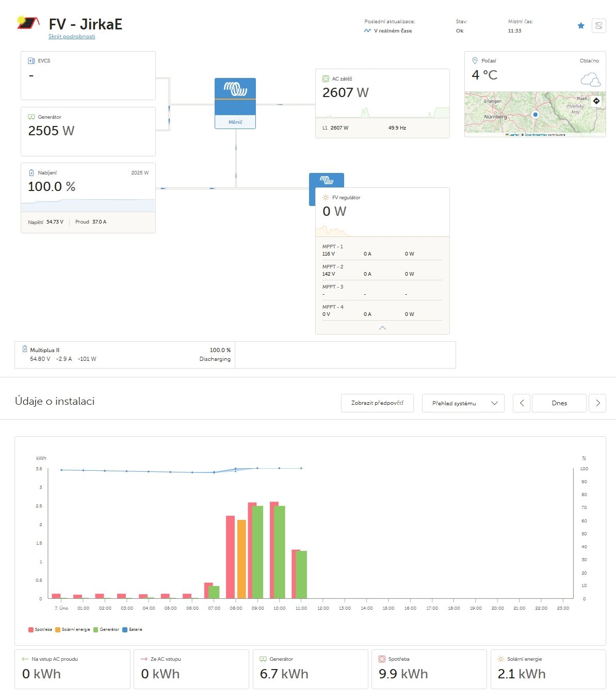
Task: Click the location marker on map
Action: point(536,115)
